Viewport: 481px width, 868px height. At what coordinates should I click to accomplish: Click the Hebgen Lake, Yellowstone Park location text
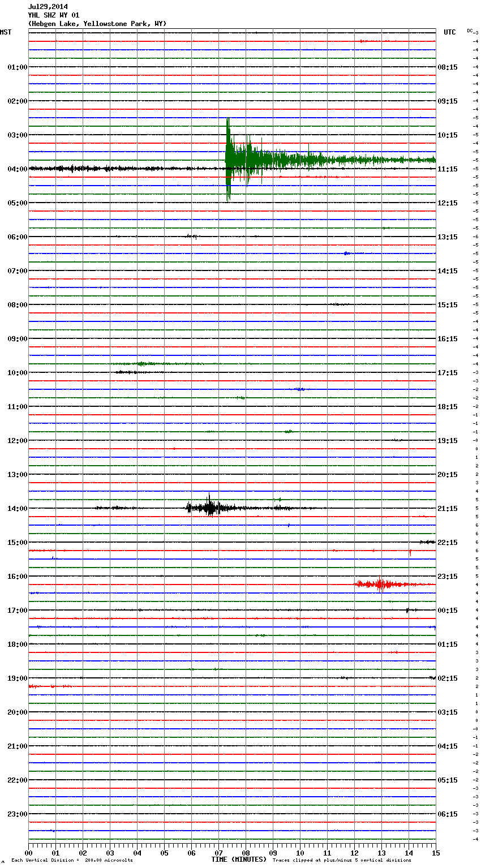97,24
